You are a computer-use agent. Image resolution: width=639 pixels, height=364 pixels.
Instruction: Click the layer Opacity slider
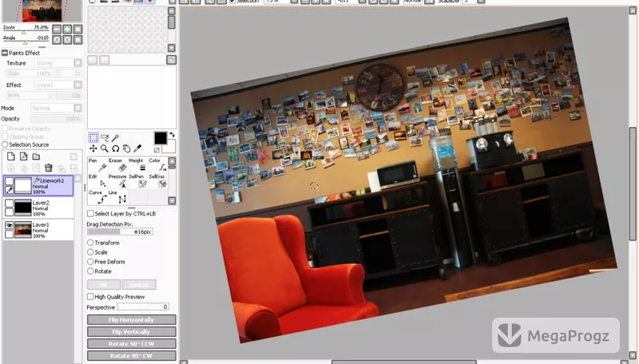(x=56, y=118)
